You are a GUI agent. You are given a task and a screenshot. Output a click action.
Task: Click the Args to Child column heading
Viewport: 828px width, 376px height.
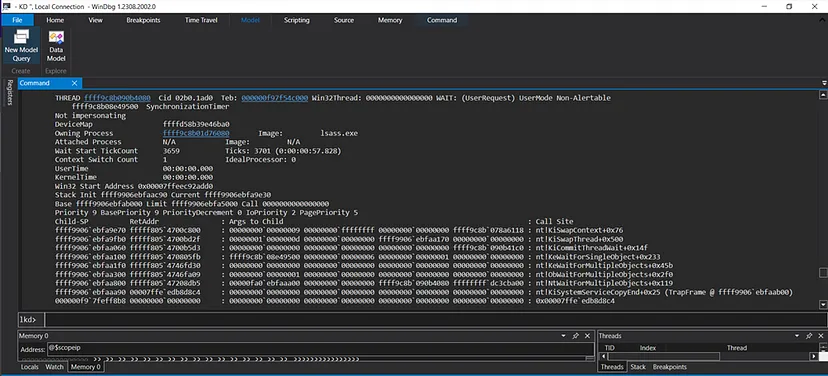256,221
